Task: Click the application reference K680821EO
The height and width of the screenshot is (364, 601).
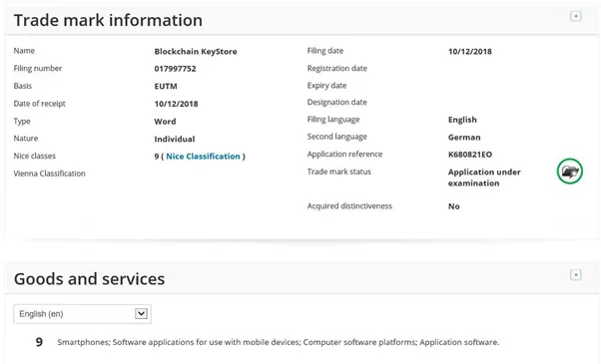Action: (x=470, y=155)
